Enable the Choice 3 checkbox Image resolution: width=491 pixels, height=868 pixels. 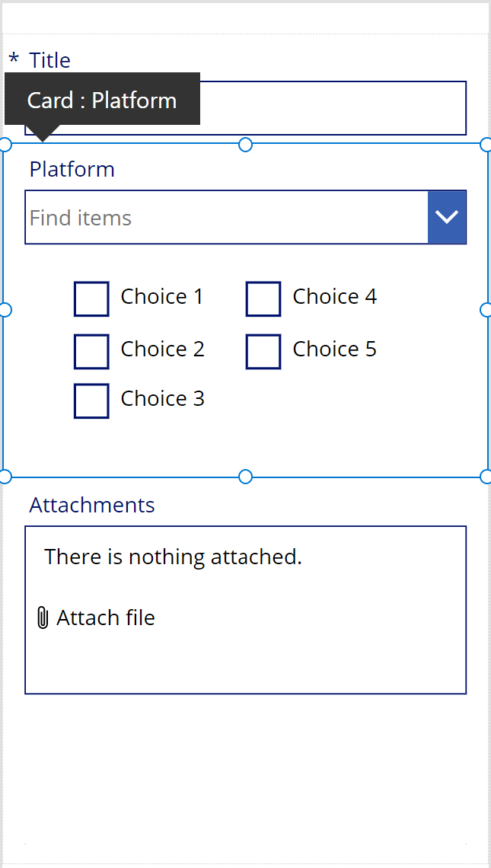tap(91, 400)
